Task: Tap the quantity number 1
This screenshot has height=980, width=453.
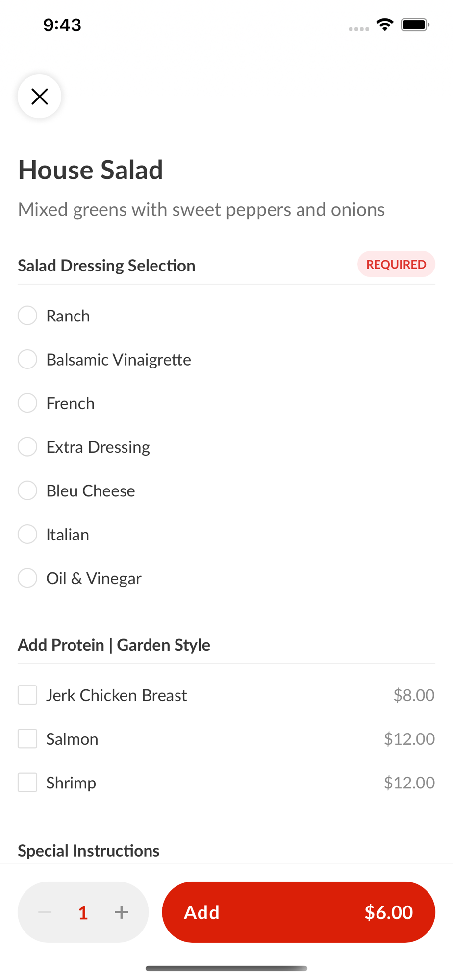Action: coord(83,912)
